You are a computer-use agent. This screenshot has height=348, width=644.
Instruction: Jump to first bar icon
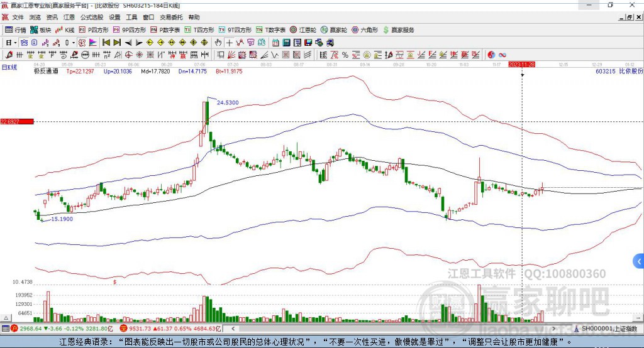point(106,43)
